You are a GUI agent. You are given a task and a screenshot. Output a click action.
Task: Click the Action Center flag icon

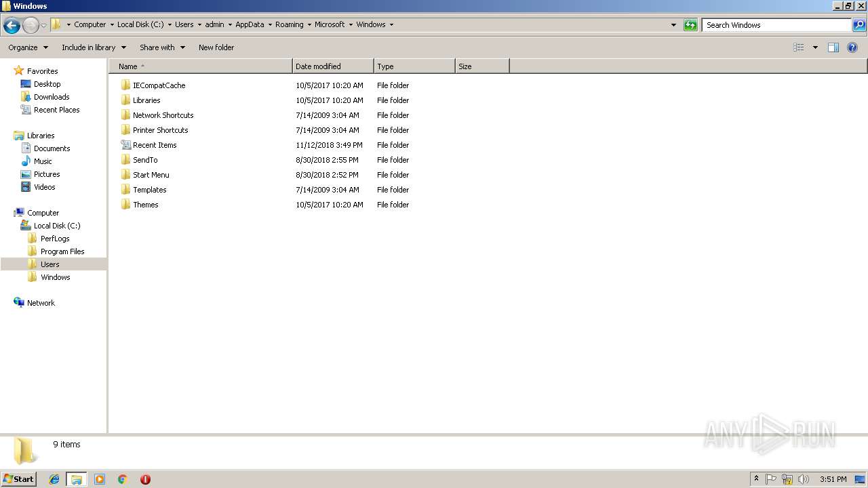[x=771, y=479]
